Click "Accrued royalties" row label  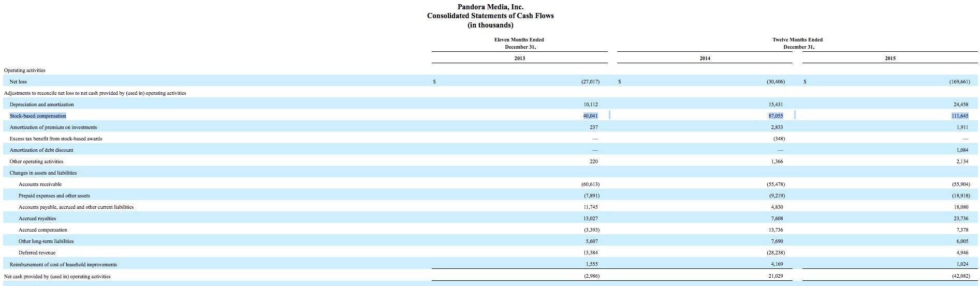[37, 218]
